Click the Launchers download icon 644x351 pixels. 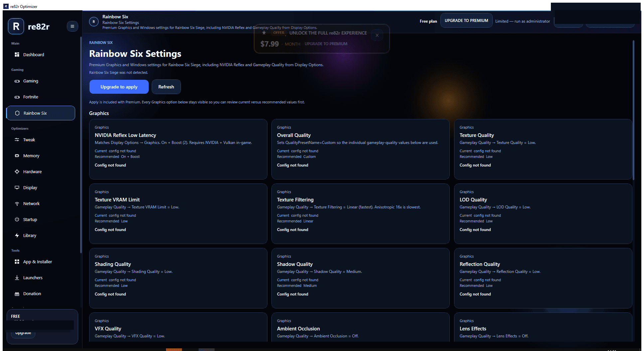click(17, 278)
